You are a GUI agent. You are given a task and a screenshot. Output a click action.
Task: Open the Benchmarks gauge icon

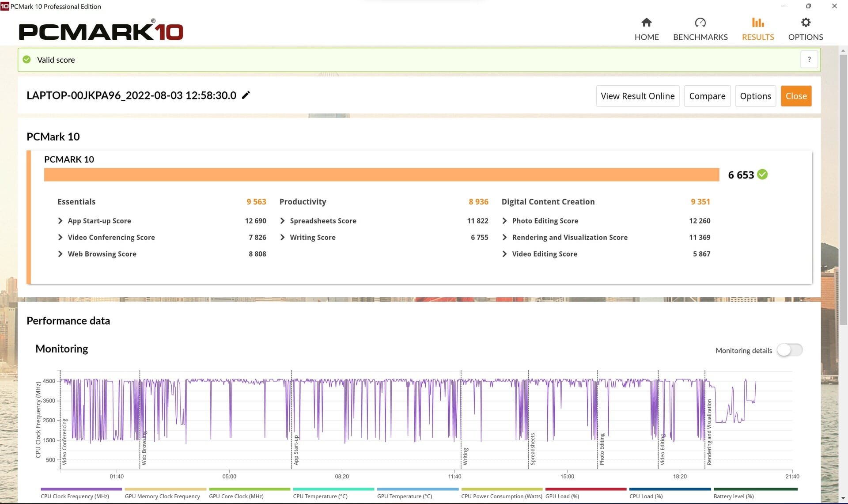tap(700, 23)
